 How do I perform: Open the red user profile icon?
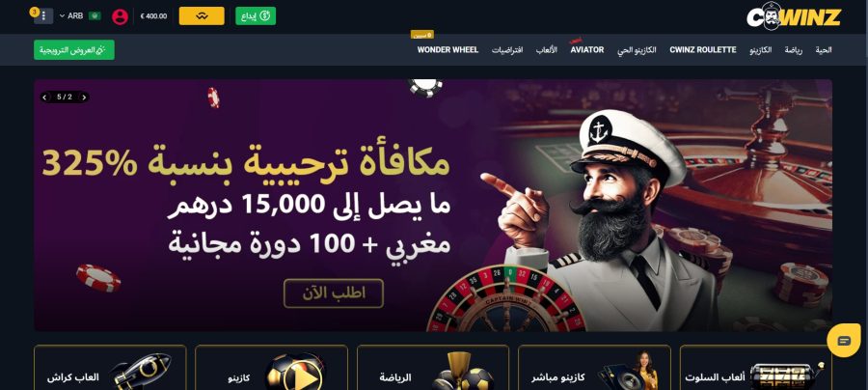[x=120, y=16]
